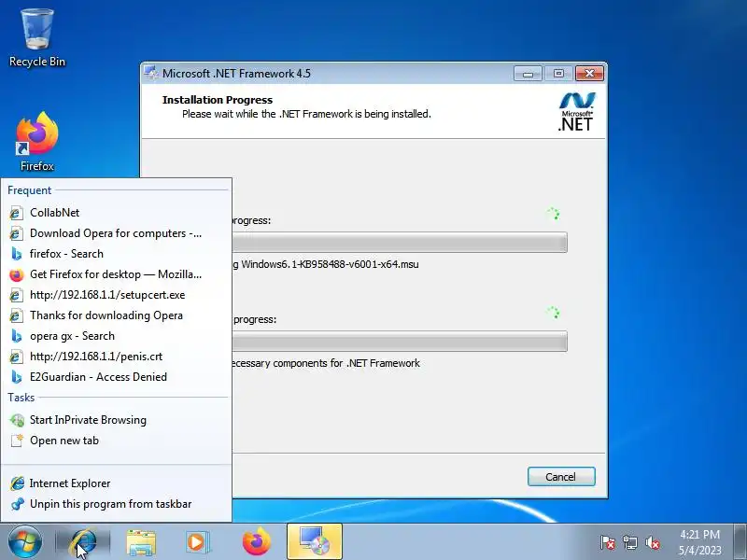Click the network tray icon
This screenshot has width=747, height=560.
pyautogui.click(x=629, y=542)
